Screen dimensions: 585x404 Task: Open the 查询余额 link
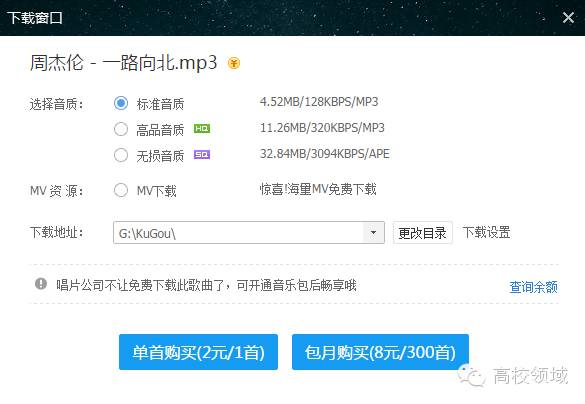pyautogui.click(x=534, y=286)
